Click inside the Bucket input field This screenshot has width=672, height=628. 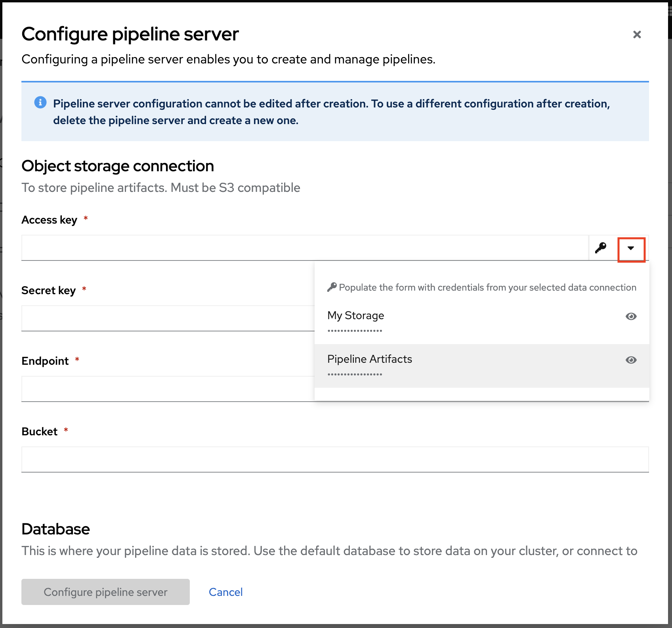(x=335, y=460)
